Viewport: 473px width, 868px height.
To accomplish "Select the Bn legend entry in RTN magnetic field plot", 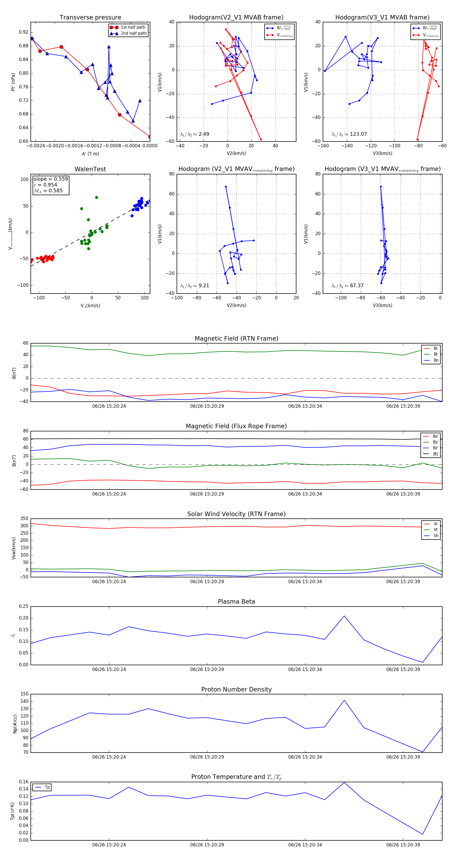I will point(431,360).
